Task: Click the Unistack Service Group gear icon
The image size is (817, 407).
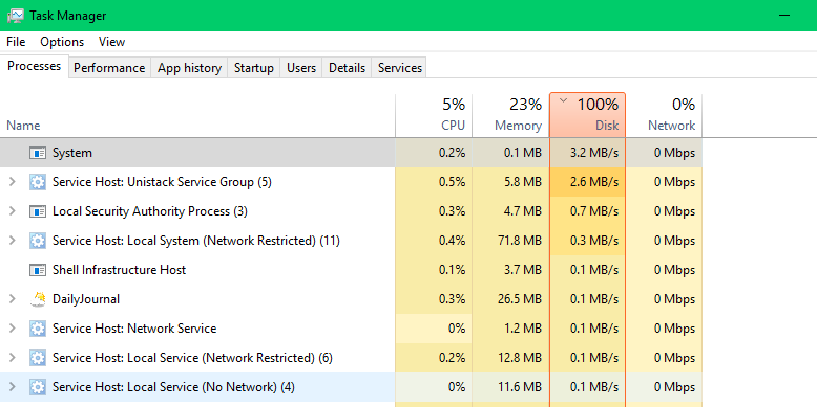Action: coord(37,182)
